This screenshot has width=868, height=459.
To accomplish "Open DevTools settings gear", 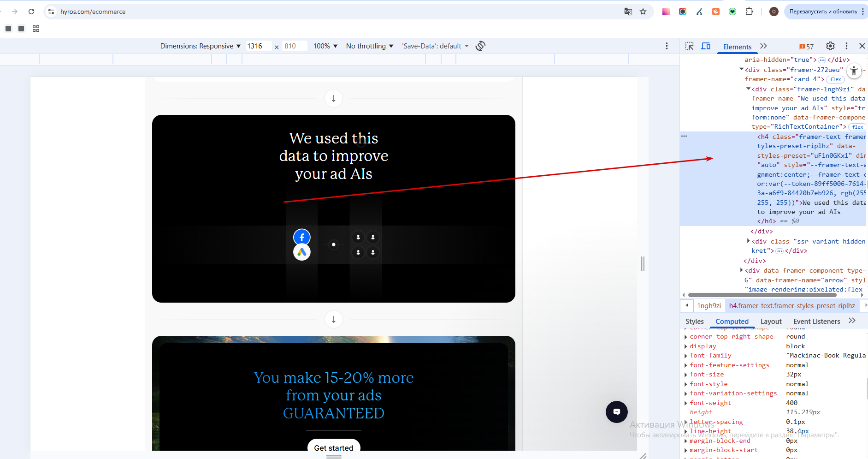I will coord(830,46).
